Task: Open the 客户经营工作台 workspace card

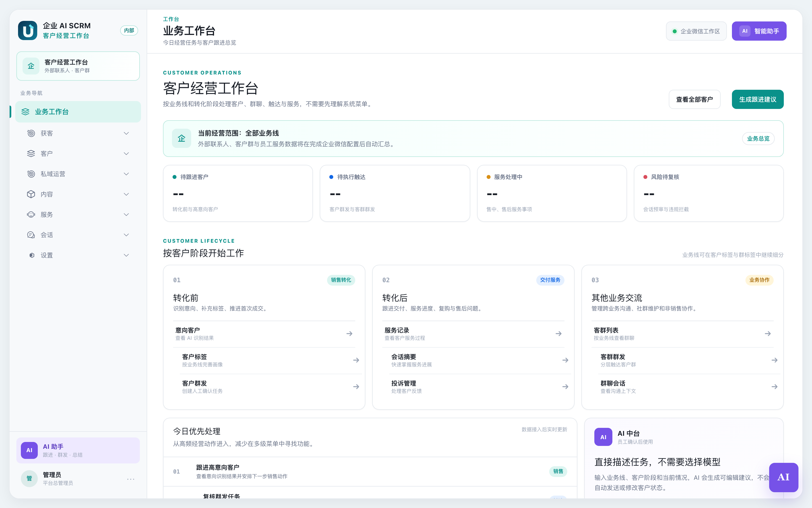Action: point(78,66)
